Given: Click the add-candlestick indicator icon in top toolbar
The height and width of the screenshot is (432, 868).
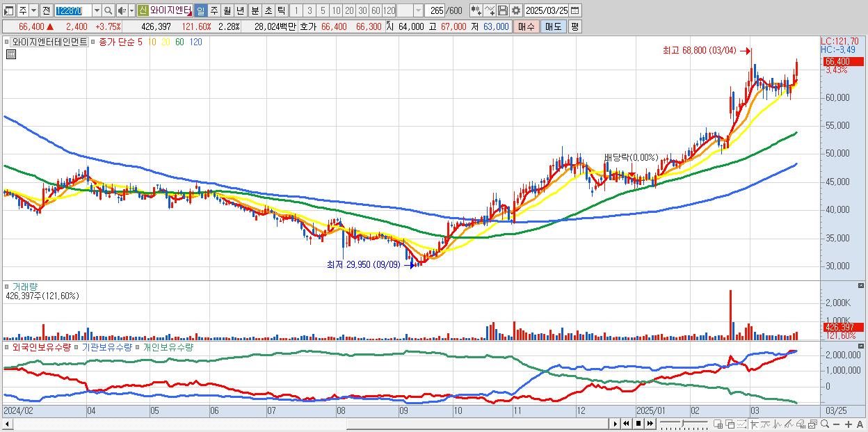Looking at the screenshot, I should pyautogui.click(x=476, y=10).
